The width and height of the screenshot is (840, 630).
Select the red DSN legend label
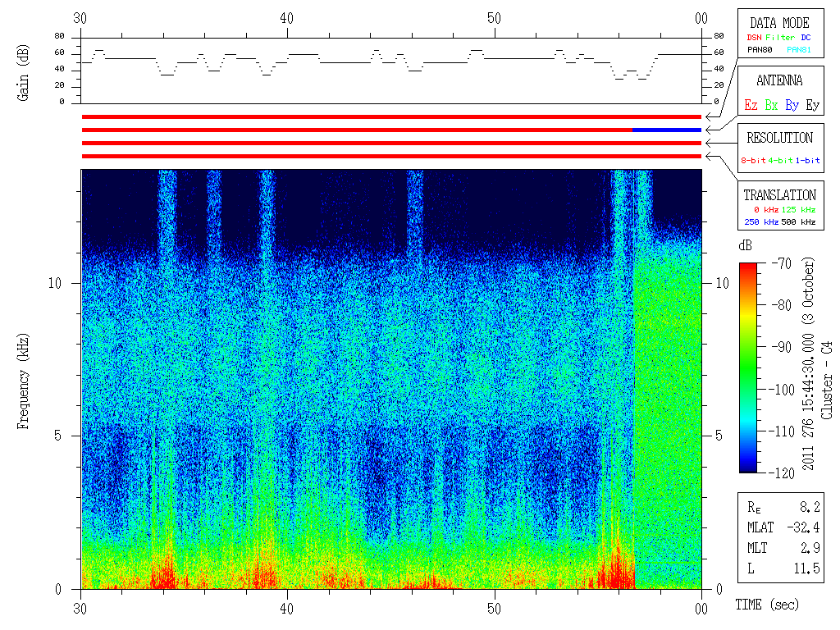click(754, 38)
